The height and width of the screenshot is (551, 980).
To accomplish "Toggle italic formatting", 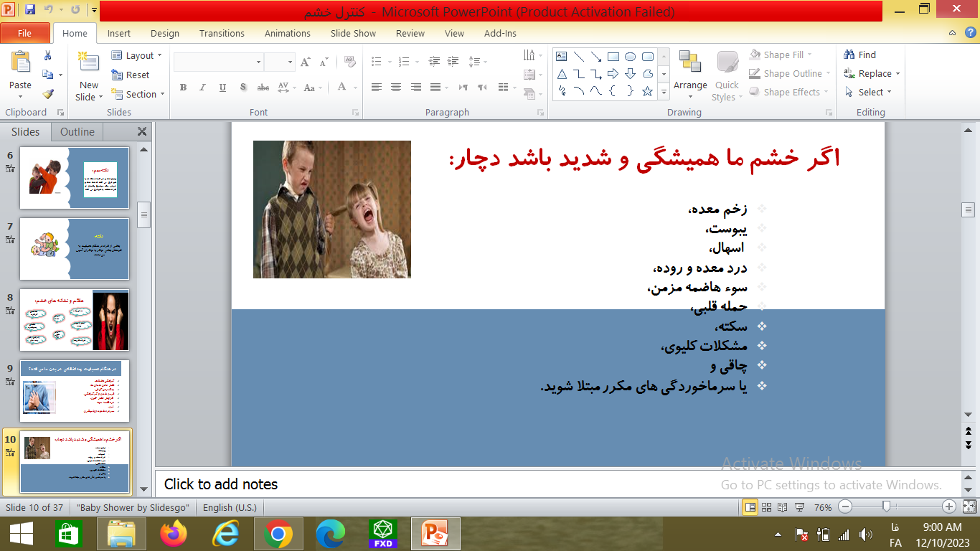I will click(202, 87).
